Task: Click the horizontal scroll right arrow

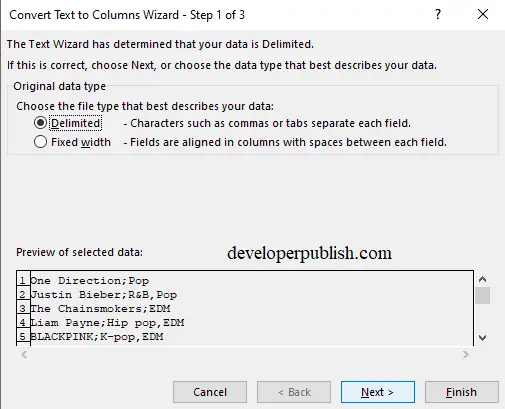Action: point(466,354)
